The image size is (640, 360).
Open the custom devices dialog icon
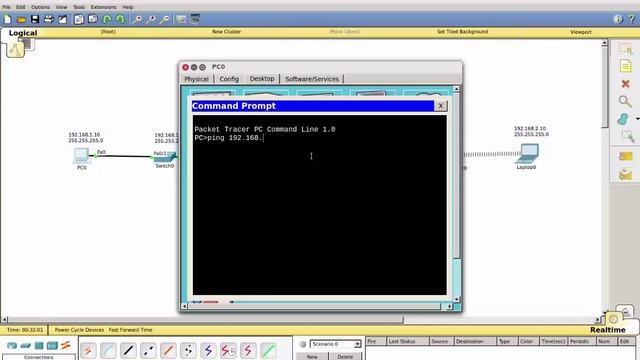195,19
